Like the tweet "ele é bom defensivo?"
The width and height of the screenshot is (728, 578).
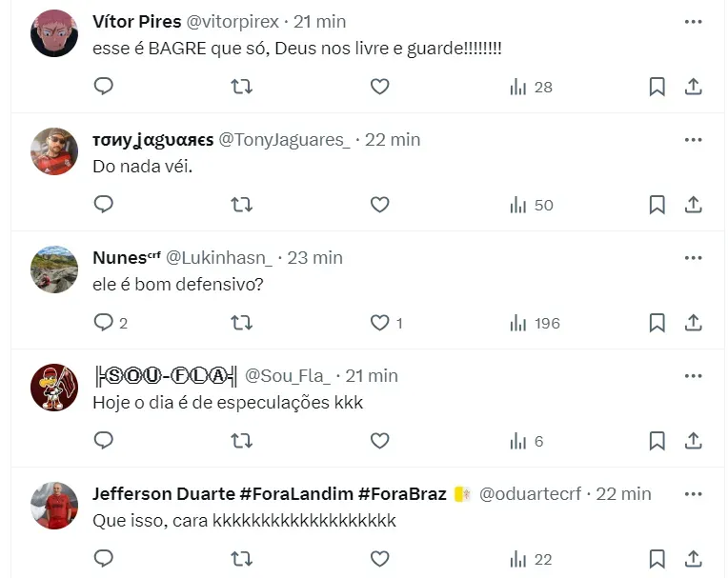380,323
